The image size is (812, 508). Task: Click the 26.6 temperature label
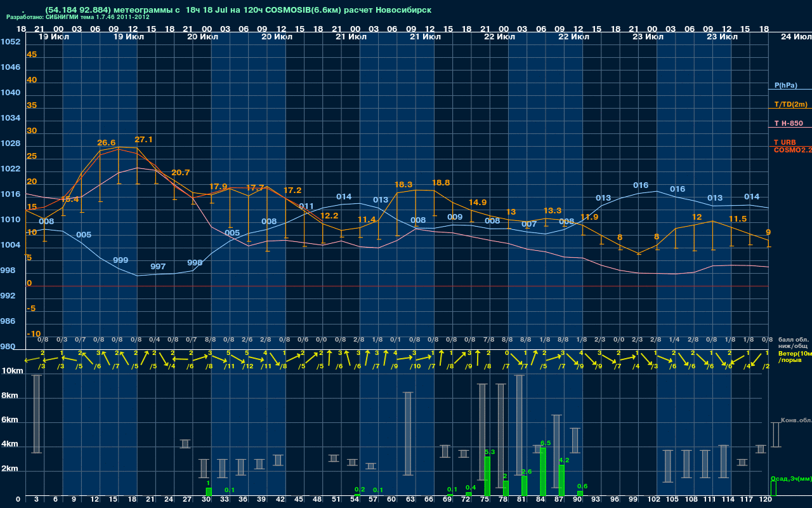(x=107, y=143)
